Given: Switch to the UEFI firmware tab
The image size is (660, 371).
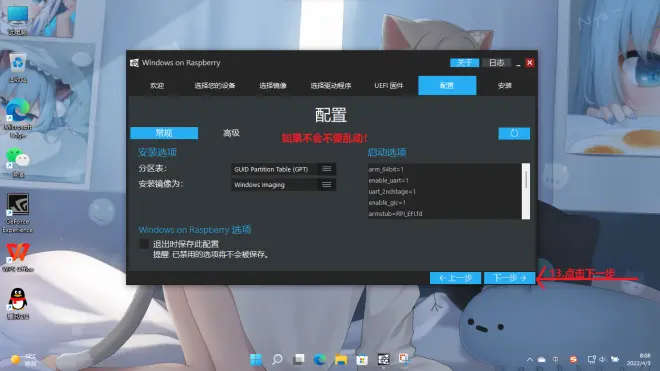Looking at the screenshot, I should (389, 86).
